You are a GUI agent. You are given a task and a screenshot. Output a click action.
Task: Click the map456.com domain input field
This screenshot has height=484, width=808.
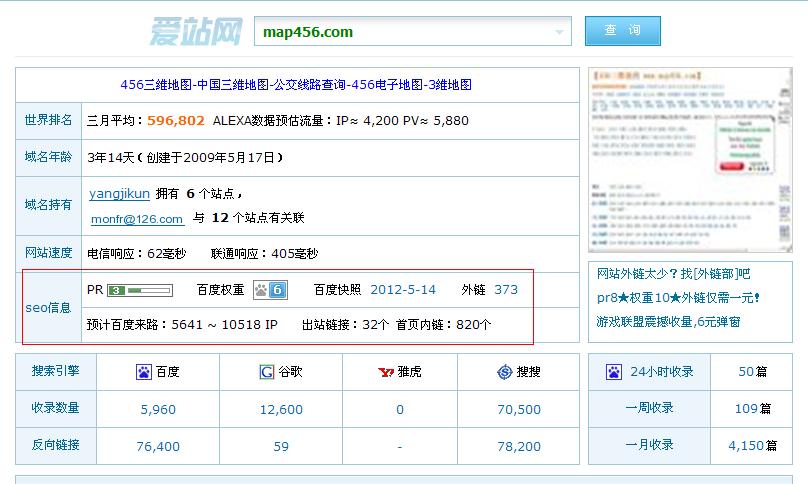tap(400, 32)
